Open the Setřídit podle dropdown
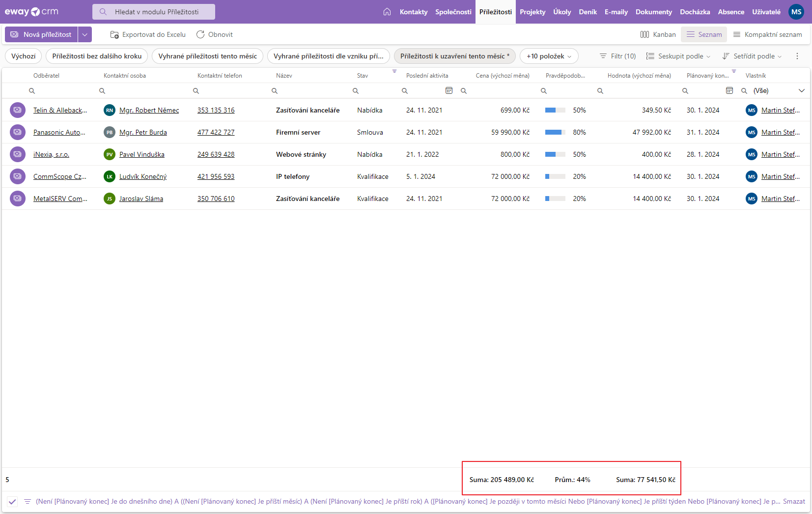The height and width of the screenshot is (514, 812). [x=752, y=56]
